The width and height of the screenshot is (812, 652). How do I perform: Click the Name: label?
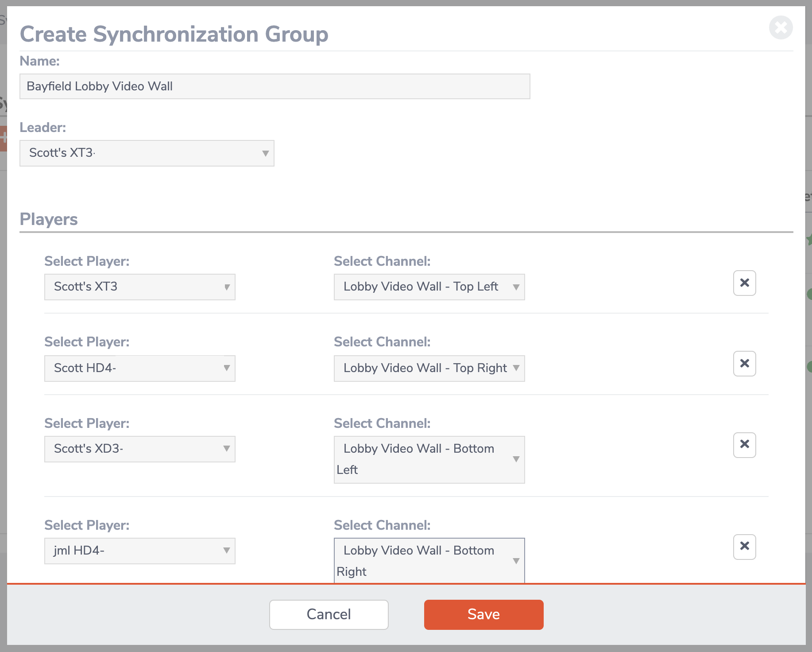pos(40,61)
